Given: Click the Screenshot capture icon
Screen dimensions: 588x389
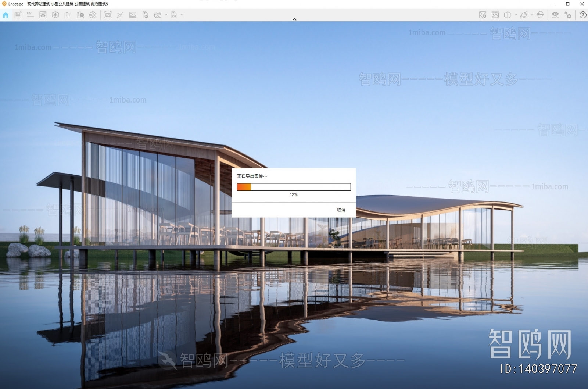Looking at the screenshot, I should click(x=108, y=15).
